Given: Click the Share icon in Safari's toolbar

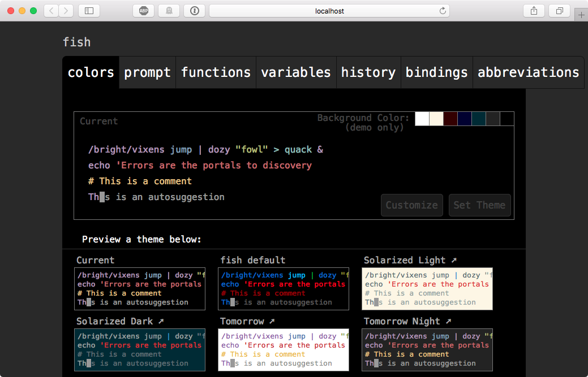Looking at the screenshot, I should pyautogui.click(x=533, y=10).
